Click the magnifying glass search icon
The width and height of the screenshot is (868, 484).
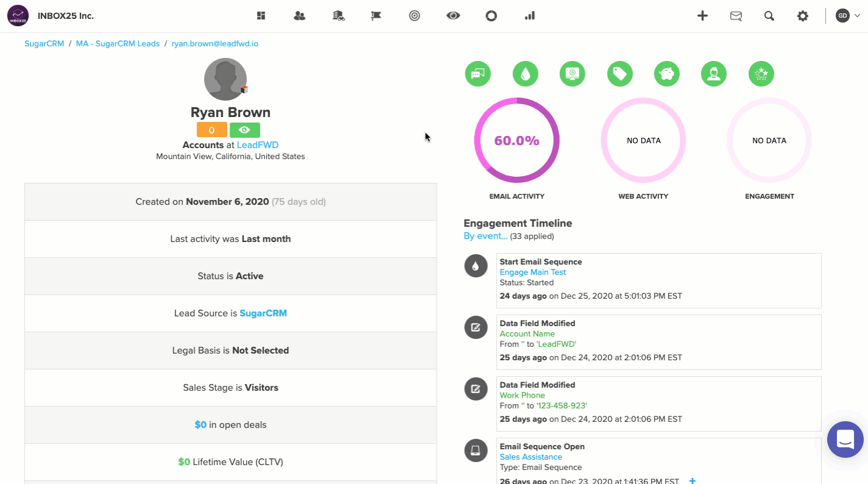769,16
